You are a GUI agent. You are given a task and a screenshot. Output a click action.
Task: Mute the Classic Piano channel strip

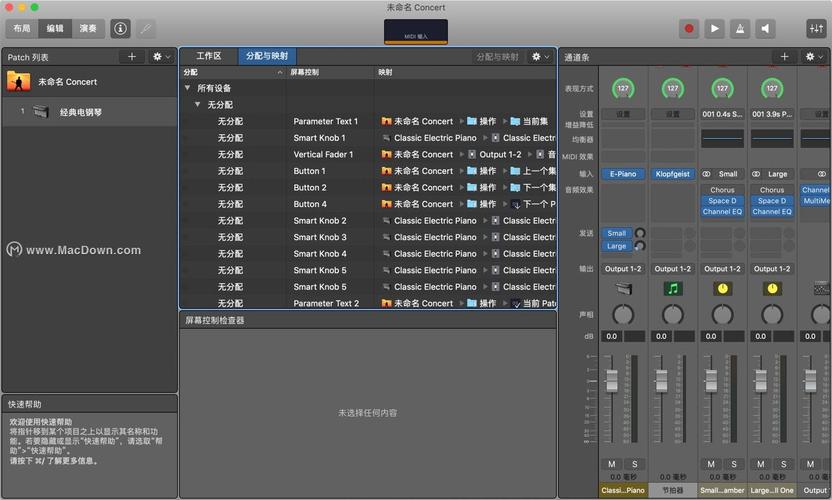(612, 464)
